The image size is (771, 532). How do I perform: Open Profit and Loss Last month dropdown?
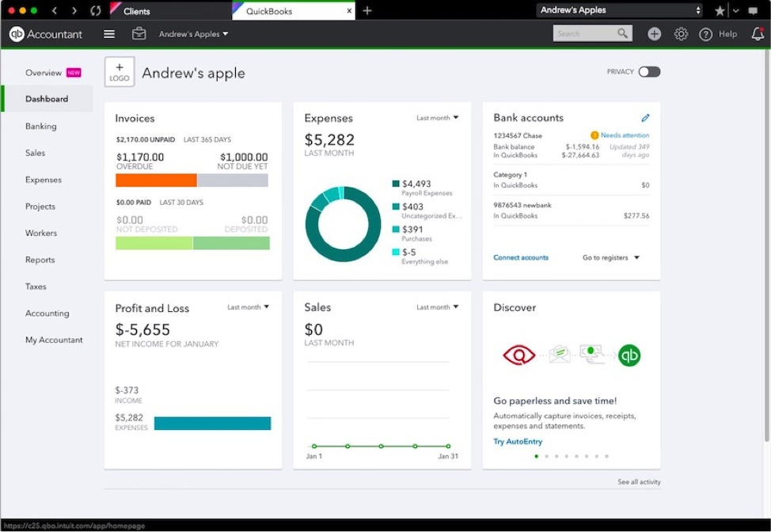[249, 307]
